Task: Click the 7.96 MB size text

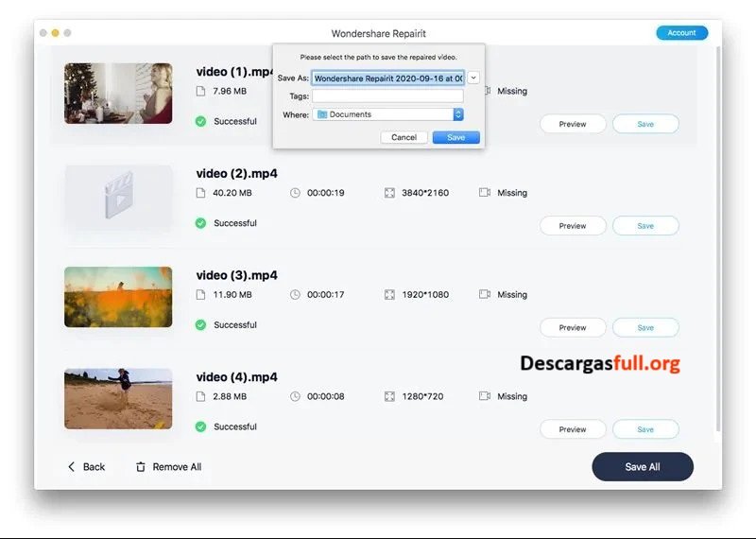Action: click(x=230, y=91)
